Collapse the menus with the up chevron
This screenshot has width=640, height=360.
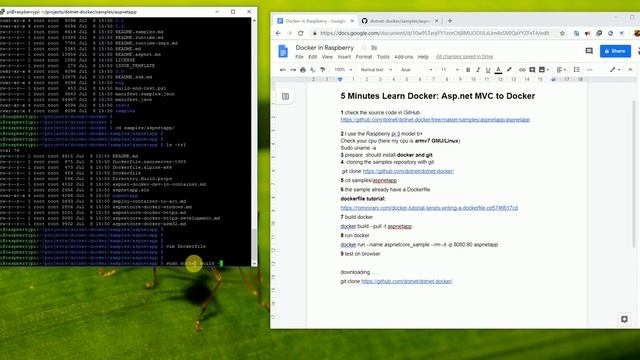tap(630, 70)
